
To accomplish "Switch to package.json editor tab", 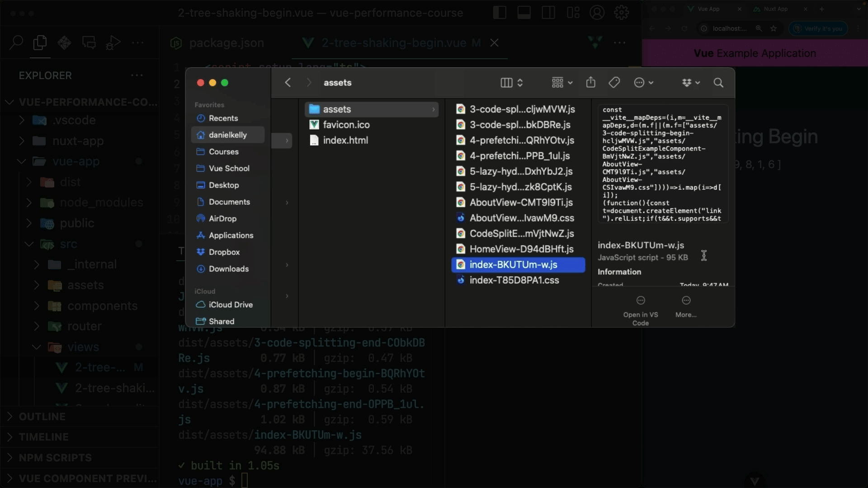I will (217, 43).
